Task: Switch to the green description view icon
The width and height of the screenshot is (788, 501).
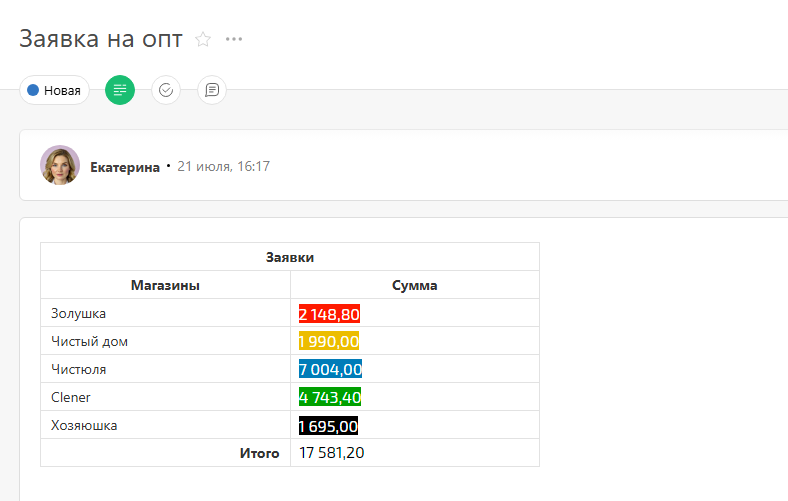Action: pyautogui.click(x=120, y=90)
